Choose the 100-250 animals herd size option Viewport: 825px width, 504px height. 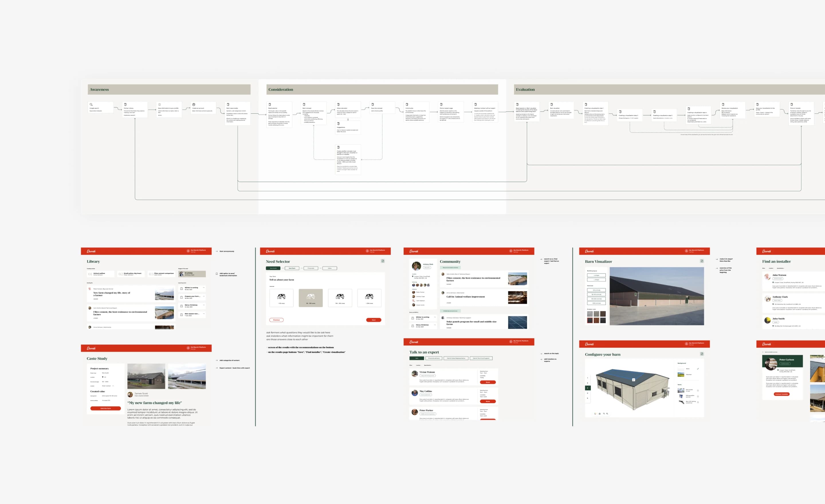[x=597, y=299]
